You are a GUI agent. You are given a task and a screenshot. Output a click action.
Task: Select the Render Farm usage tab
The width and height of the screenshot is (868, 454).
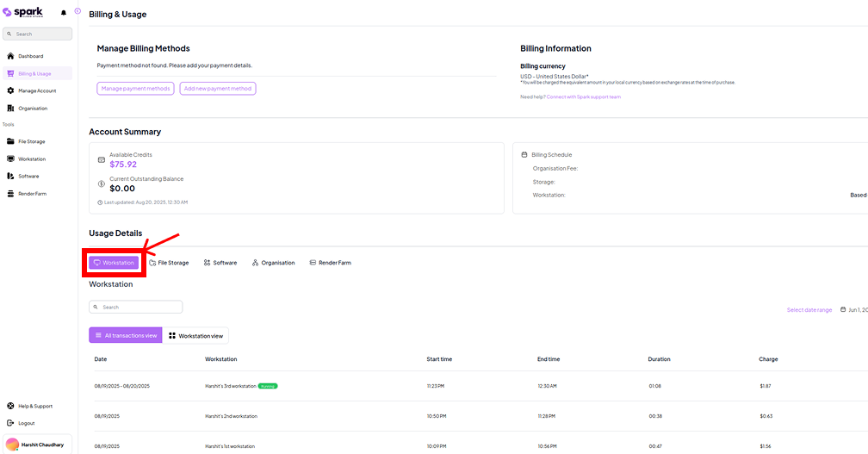click(x=330, y=263)
